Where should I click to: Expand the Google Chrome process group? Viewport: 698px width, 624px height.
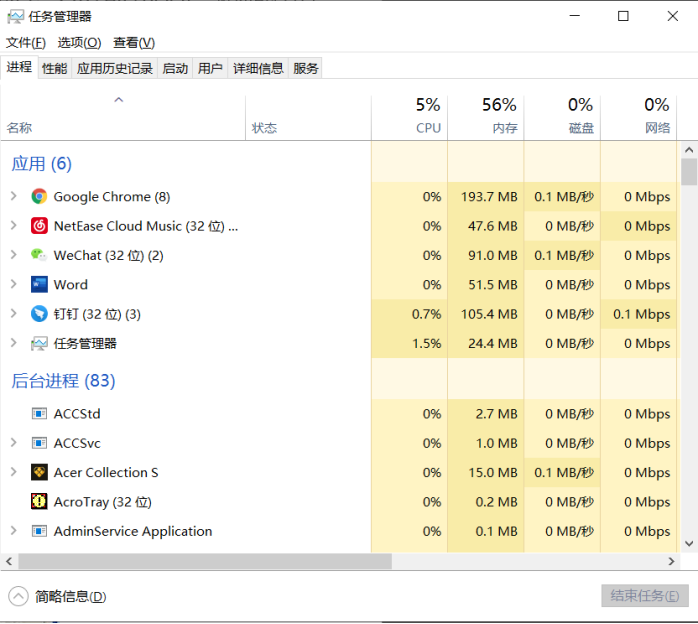(x=13, y=197)
